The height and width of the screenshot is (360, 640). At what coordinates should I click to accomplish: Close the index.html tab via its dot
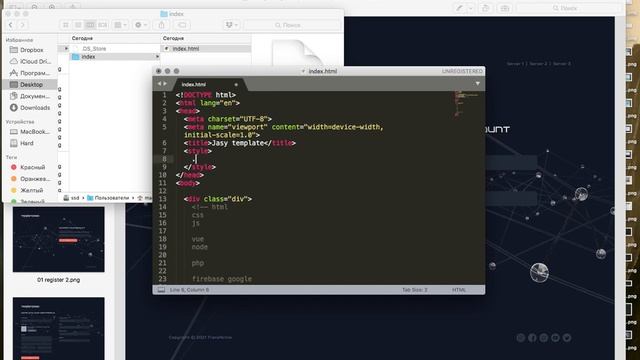(236, 84)
